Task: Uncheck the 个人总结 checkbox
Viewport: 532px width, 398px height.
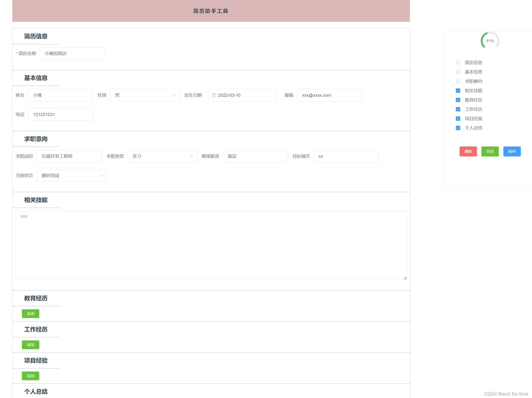Action: point(458,128)
